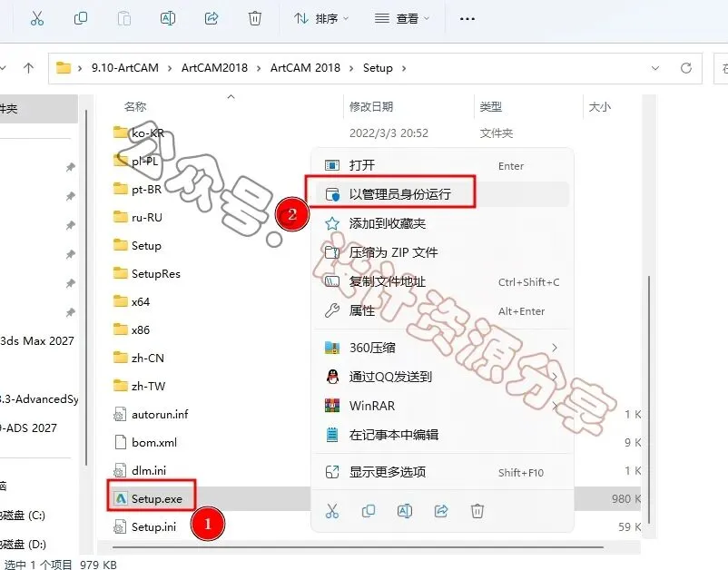Navigate to ArtCAM 2018 breadcrumb
The width and height of the screenshot is (728, 570).
click(305, 68)
